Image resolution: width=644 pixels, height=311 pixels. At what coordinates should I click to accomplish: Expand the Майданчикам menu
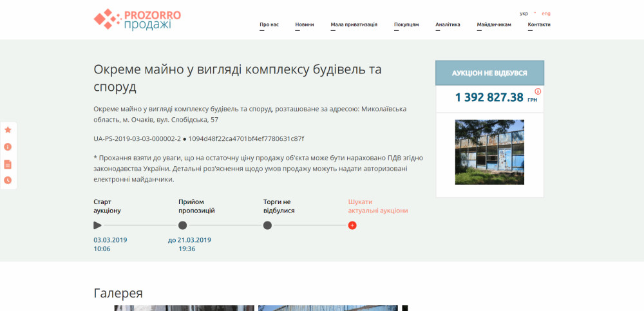[x=494, y=24]
